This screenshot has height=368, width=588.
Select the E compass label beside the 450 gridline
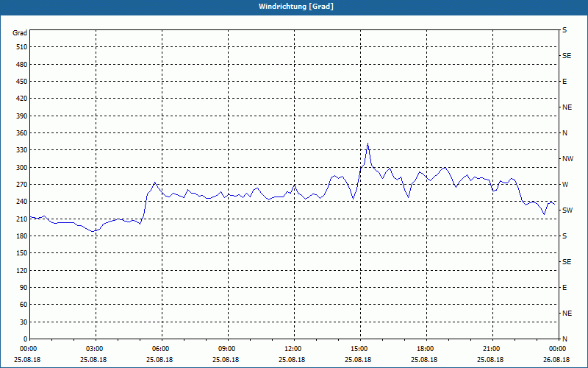pos(564,82)
